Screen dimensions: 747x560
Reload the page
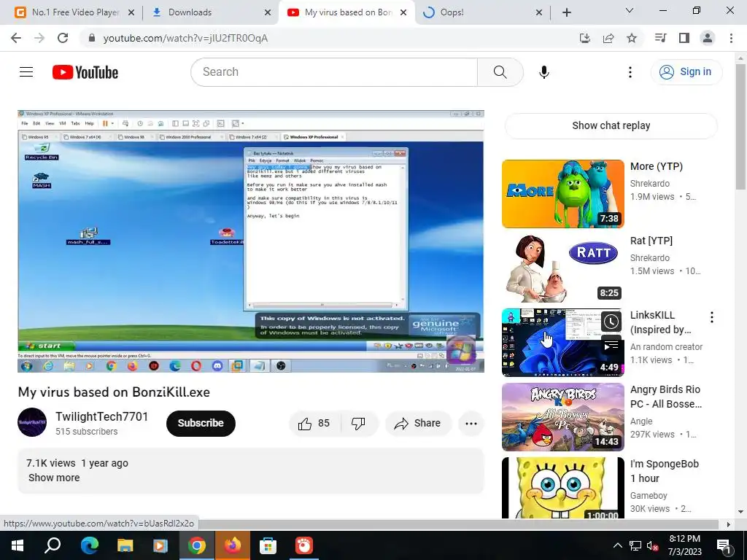coord(63,38)
